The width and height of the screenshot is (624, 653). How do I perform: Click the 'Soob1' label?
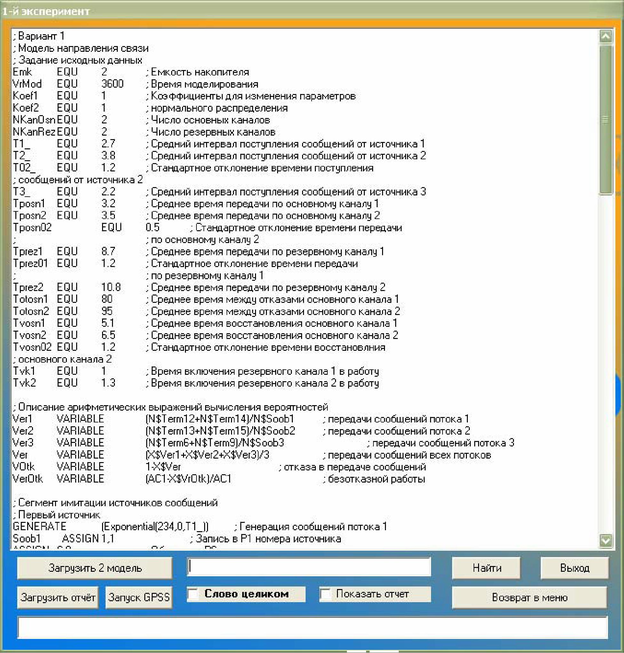point(27,538)
